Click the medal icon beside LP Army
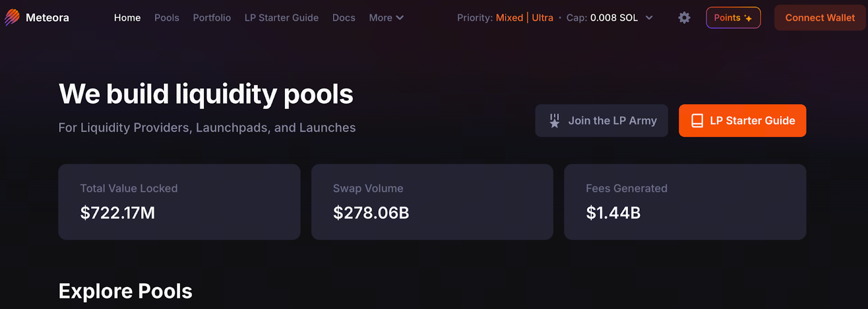The image size is (868, 309). point(554,121)
